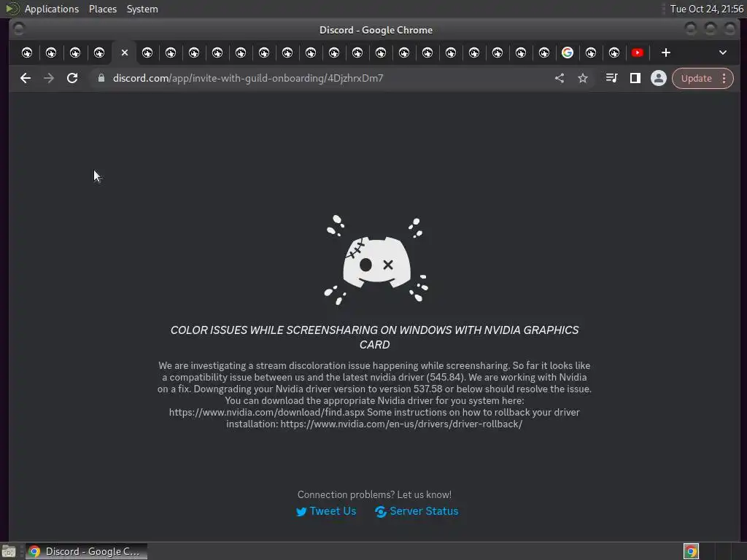This screenshot has height=560, width=747.
Task: Close the current active tab
Action: tap(124, 52)
